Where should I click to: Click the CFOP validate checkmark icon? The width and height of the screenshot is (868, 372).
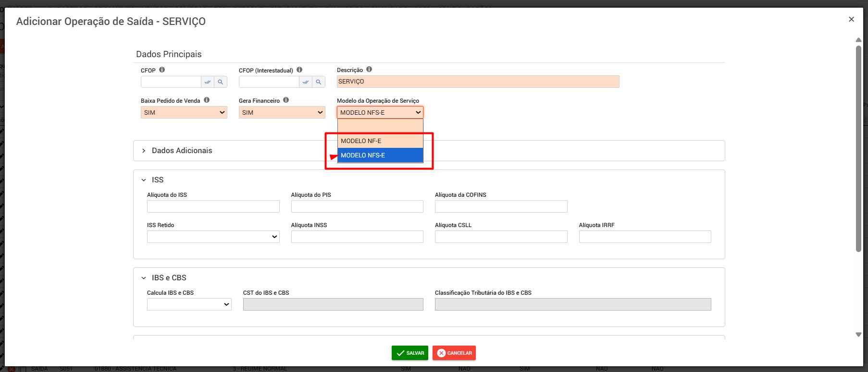(x=208, y=82)
